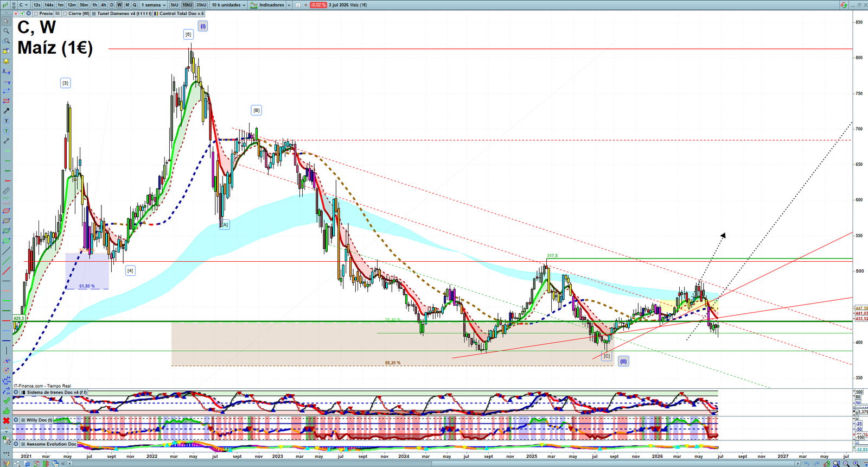Screen dimensions: 868x467
Task: Open the multi-chart windows icon in bottom bar
Action: tap(55, 463)
